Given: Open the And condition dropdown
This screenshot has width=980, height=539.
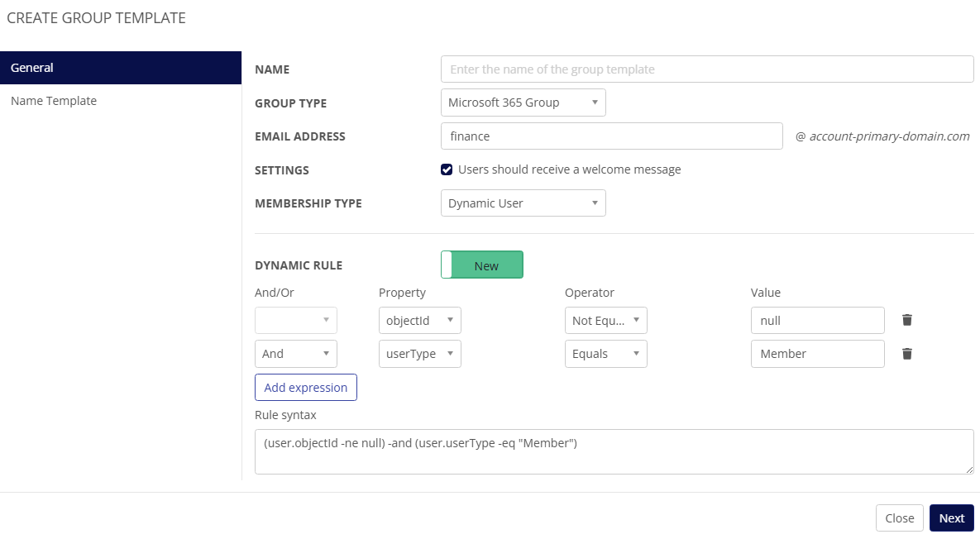Looking at the screenshot, I should (295, 354).
